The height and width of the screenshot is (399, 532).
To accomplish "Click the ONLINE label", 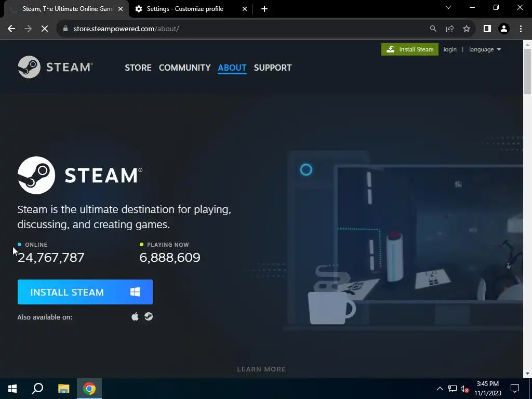I will click(x=36, y=245).
